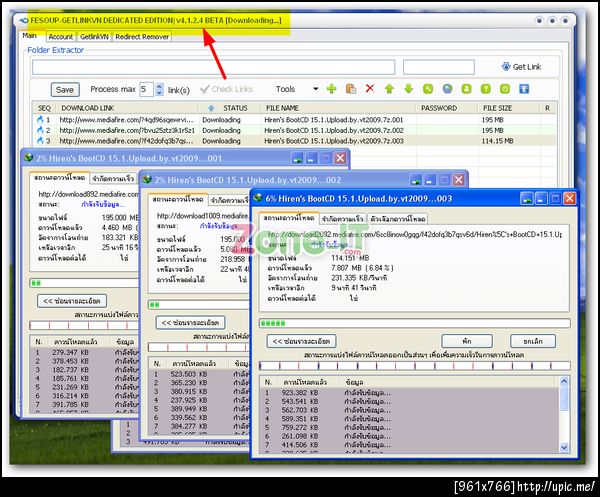Click the green progress bar in ...003 window
Screen dimensions: 600x497
pos(415,323)
